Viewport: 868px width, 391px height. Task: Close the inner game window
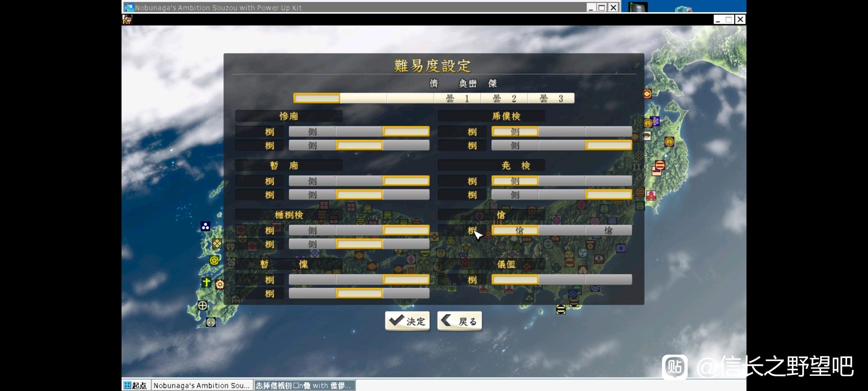tap(740, 20)
